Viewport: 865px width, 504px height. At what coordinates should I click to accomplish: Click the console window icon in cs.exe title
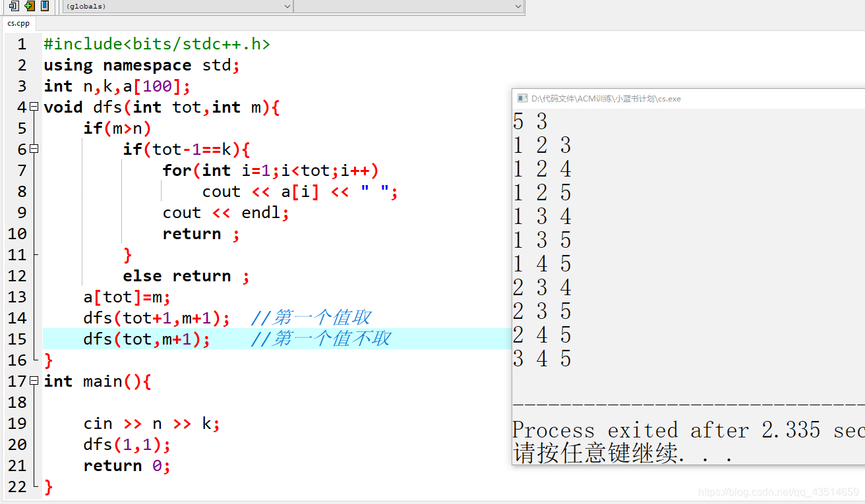522,98
